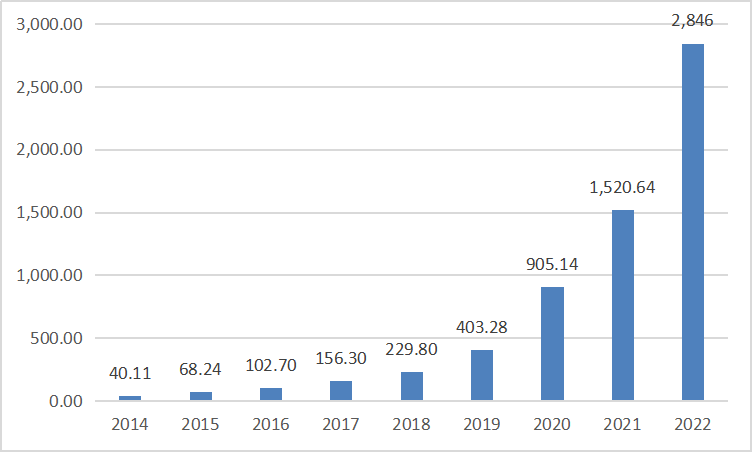This screenshot has width=752, height=452.
Task: Click the 156.30 data label
Action: click(341, 359)
